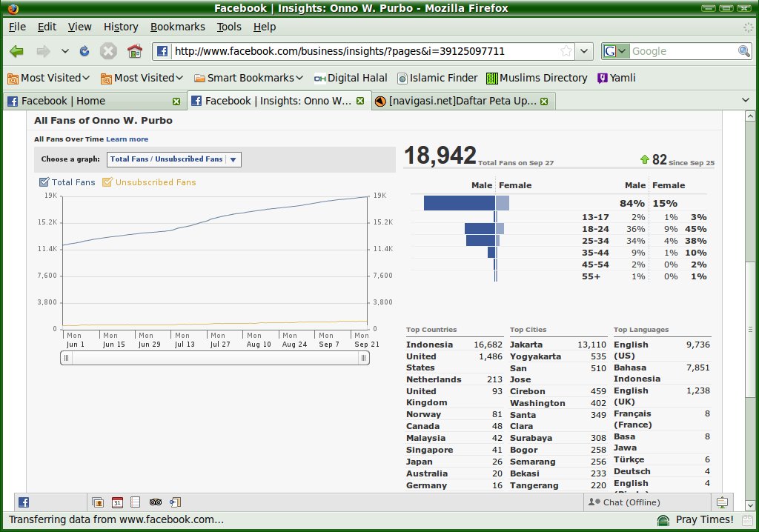
Task: Open the Islamic Finder bookmark
Action: [x=437, y=78]
